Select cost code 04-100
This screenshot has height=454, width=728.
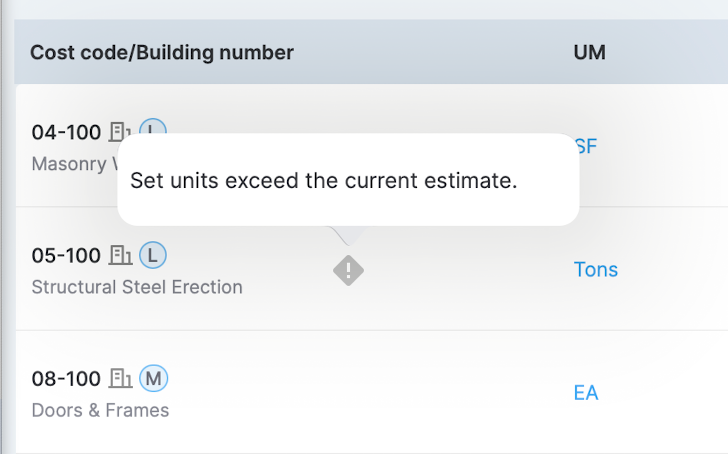(x=66, y=132)
